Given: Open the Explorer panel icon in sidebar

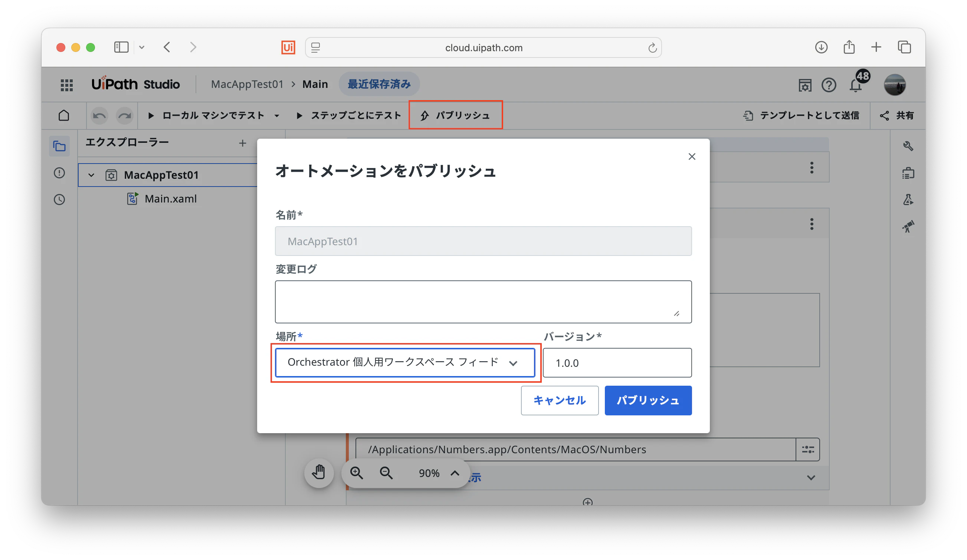Looking at the screenshot, I should [59, 146].
